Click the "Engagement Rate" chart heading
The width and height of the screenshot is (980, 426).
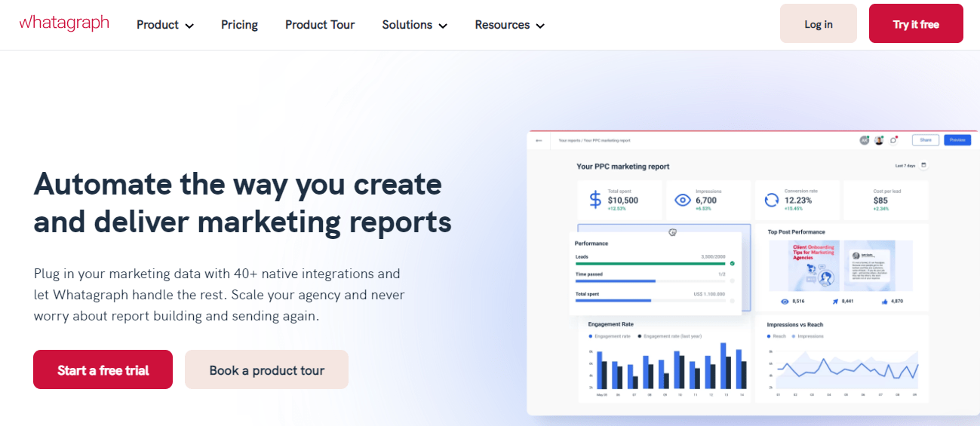(x=611, y=324)
